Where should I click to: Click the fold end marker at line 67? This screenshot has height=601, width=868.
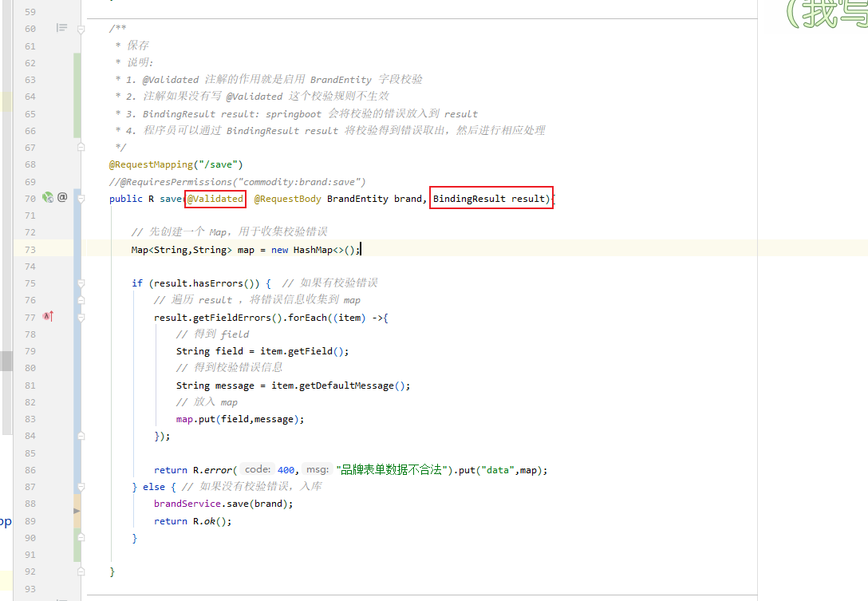pos(81,148)
